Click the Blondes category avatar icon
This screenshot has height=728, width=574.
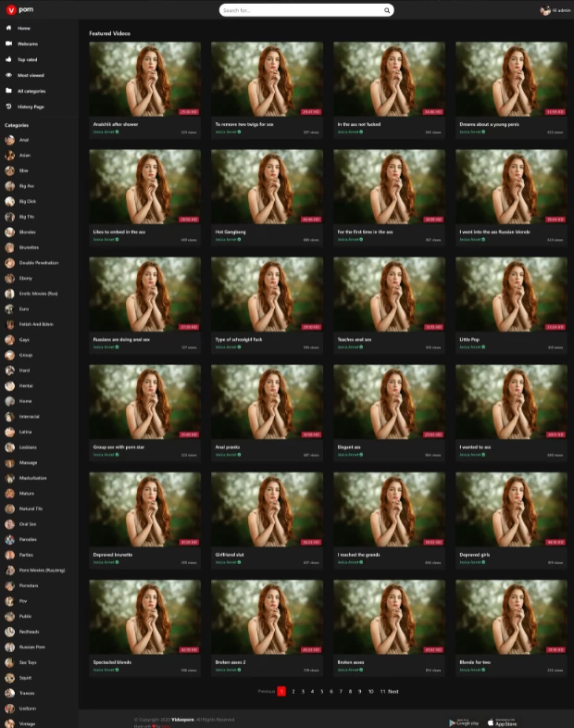click(10, 232)
